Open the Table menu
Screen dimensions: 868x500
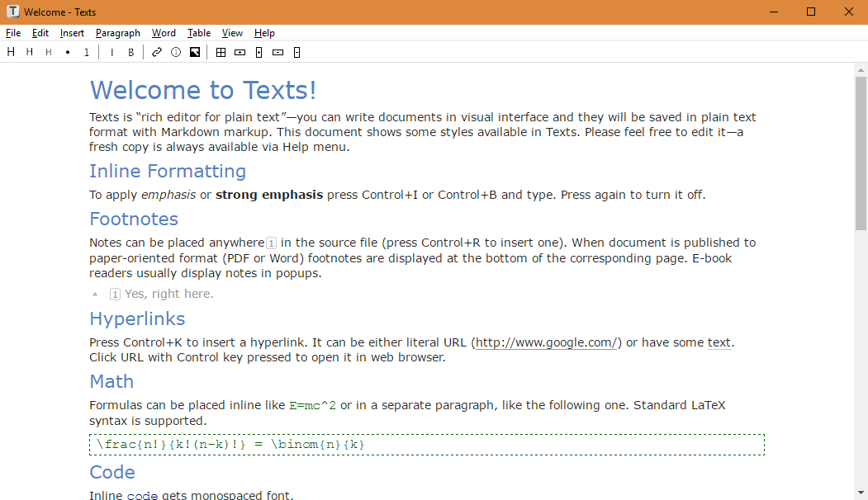click(x=198, y=33)
